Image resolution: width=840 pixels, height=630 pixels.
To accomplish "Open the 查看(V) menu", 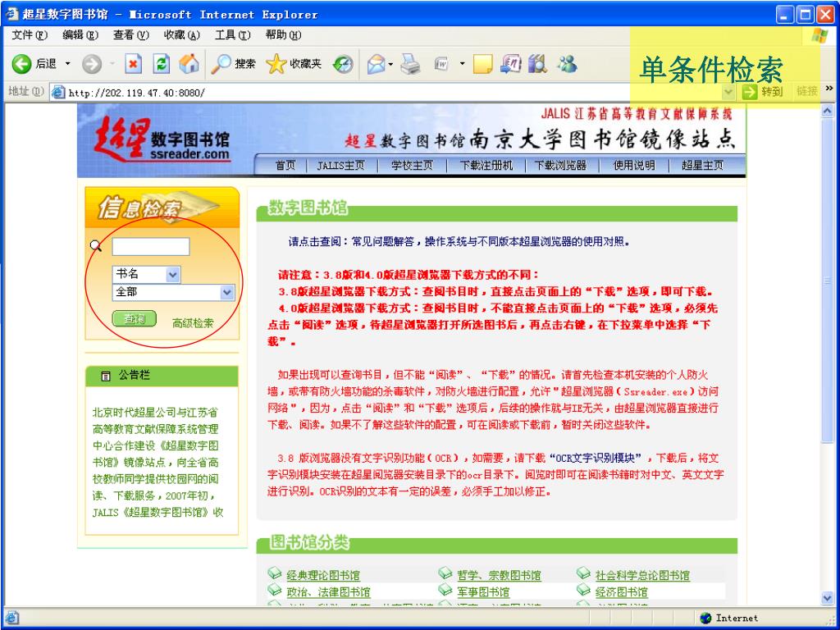I will click(x=130, y=34).
